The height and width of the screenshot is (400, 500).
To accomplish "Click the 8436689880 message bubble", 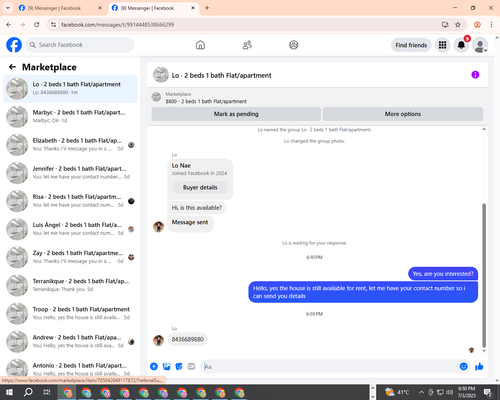I will coord(188,339).
